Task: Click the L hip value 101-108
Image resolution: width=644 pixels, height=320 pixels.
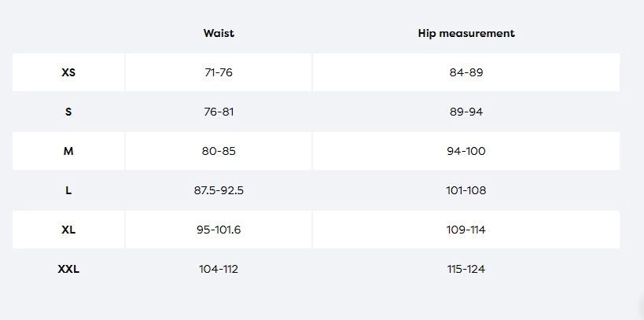Action: (466, 190)
